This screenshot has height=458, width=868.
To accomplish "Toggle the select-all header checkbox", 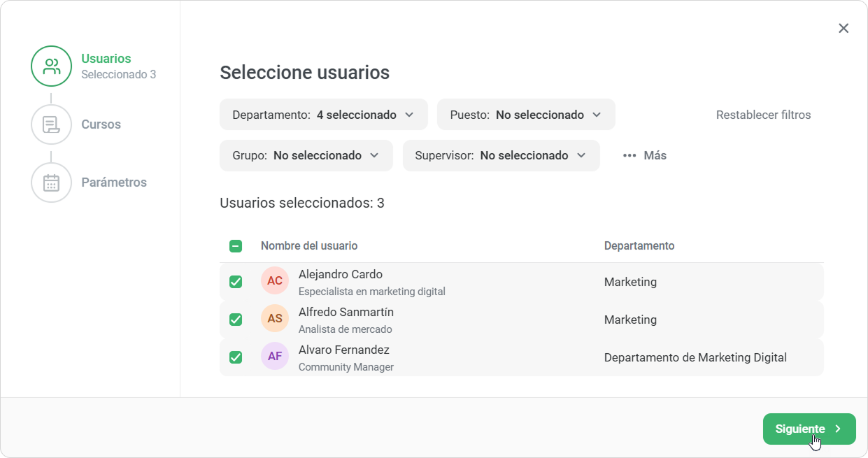I will click(236, 246).
